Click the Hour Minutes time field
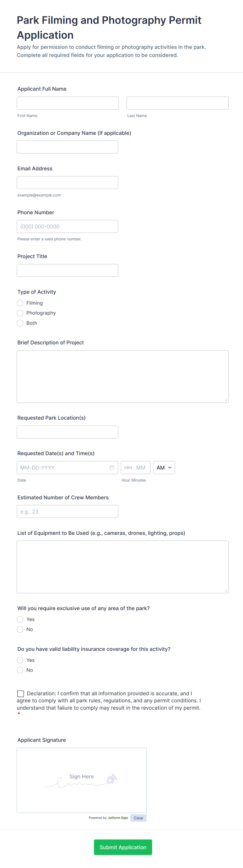Viewport: 243px width, 868px height. tap(135, 467)
